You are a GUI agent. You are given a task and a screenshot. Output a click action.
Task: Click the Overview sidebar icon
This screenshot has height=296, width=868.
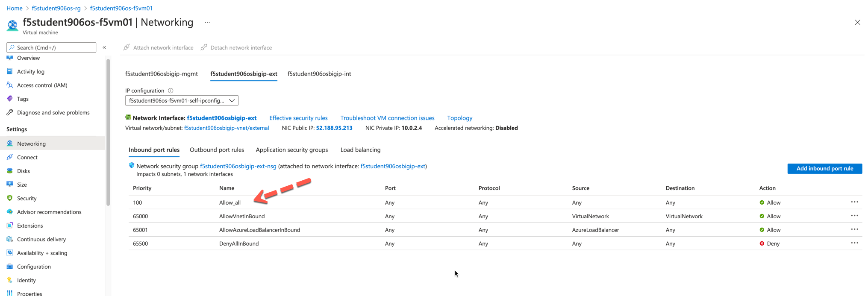(x=10, y=58)
